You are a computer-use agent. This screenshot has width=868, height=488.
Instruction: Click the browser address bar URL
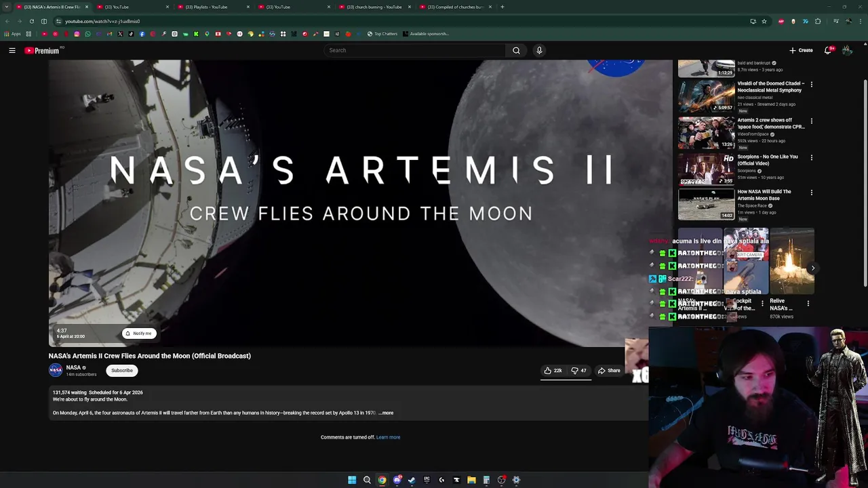[x=102, y=21]
